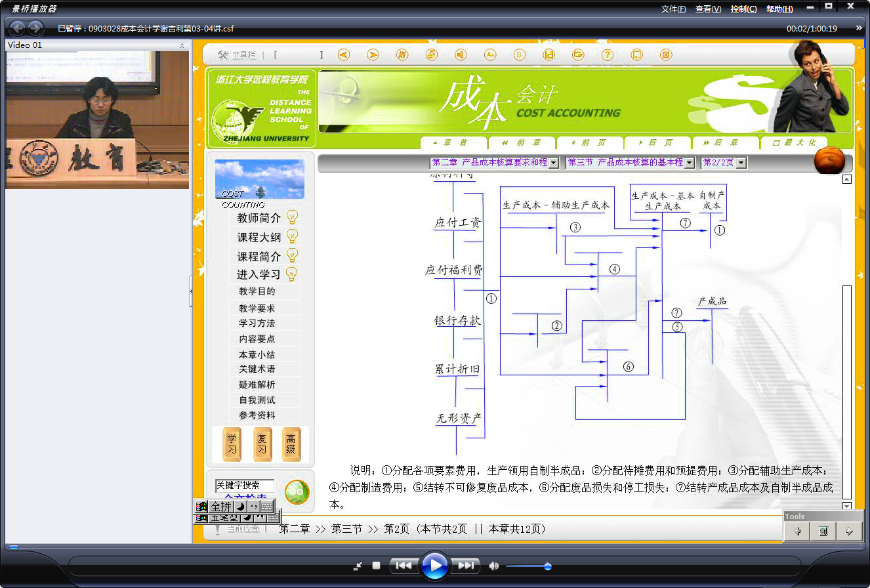Image resolution: width=870 pixels, height=588 pixels.
Task: Click the orange open folder icon
Action: coord(578,55)
